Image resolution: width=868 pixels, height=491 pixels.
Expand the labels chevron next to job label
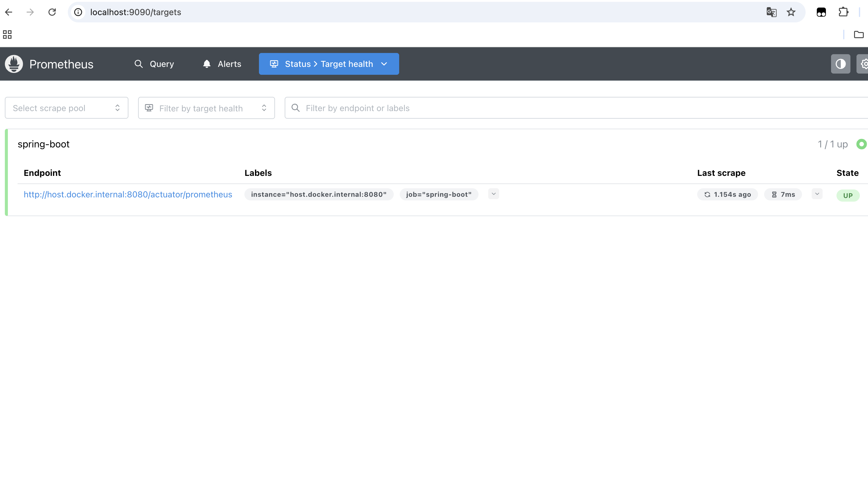point(493,194)
